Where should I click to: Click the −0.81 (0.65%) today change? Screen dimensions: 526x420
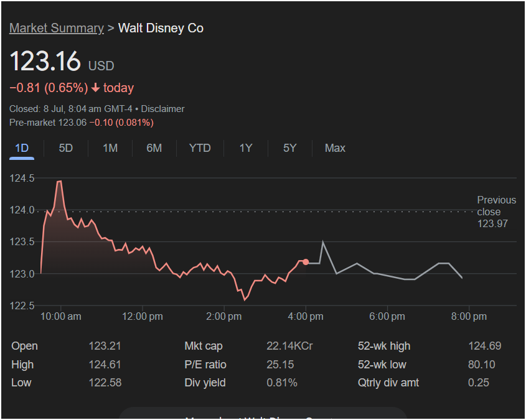[x=72, y=88]
